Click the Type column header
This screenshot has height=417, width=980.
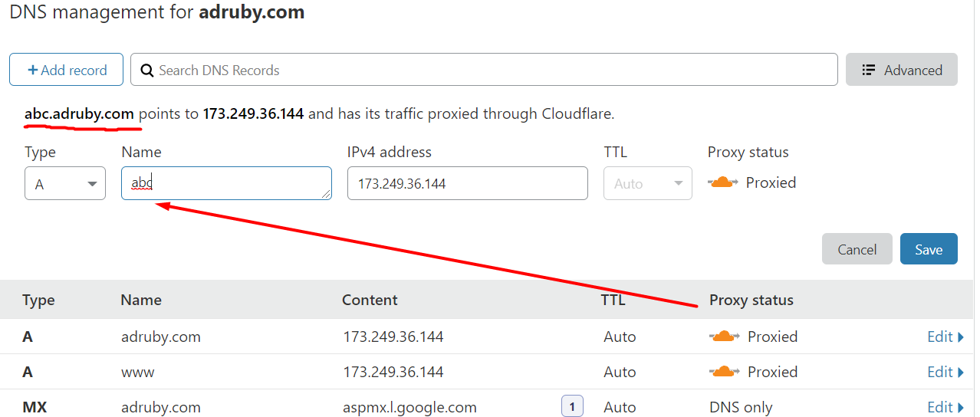point(38,300)
